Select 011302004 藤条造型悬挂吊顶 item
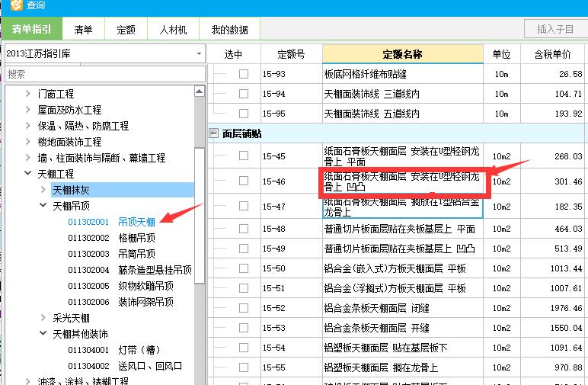This screenshot has height=385, width=588. [x=129, y=270]
